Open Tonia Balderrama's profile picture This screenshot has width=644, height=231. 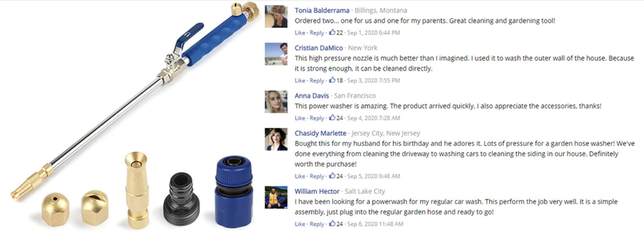[276, 16]
